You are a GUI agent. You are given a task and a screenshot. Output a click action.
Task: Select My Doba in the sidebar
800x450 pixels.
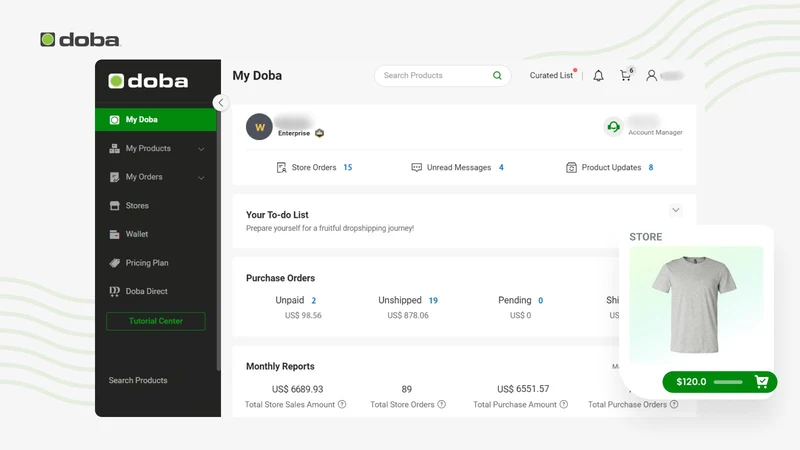click(156, 119)
